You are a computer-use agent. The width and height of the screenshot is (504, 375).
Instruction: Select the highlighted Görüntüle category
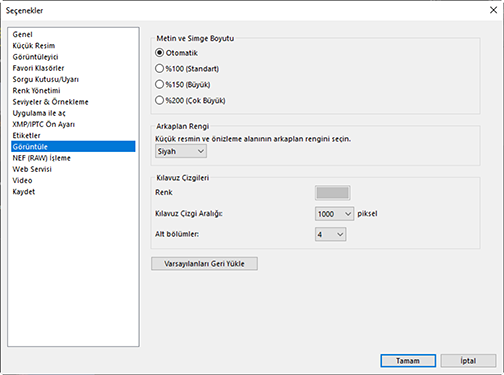pos(73,147)
